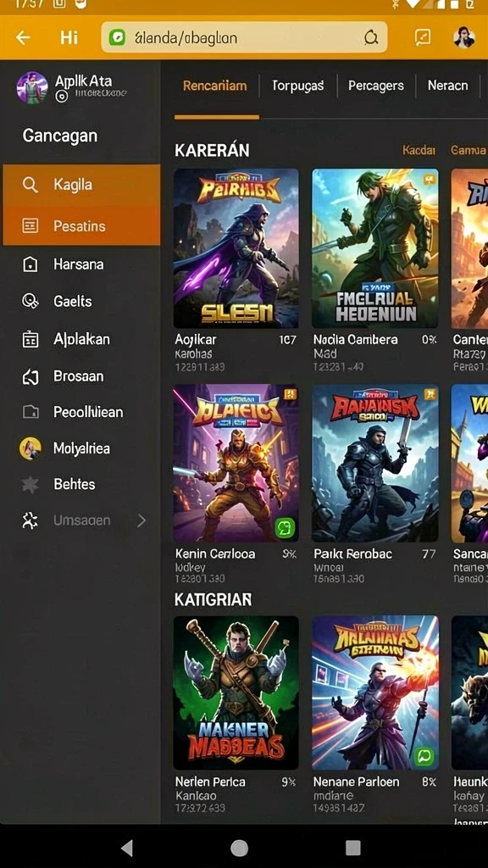Viewport: 488px width, 868px height.
Task: Open the Nenane Parloen game cover
Action: 375,693
